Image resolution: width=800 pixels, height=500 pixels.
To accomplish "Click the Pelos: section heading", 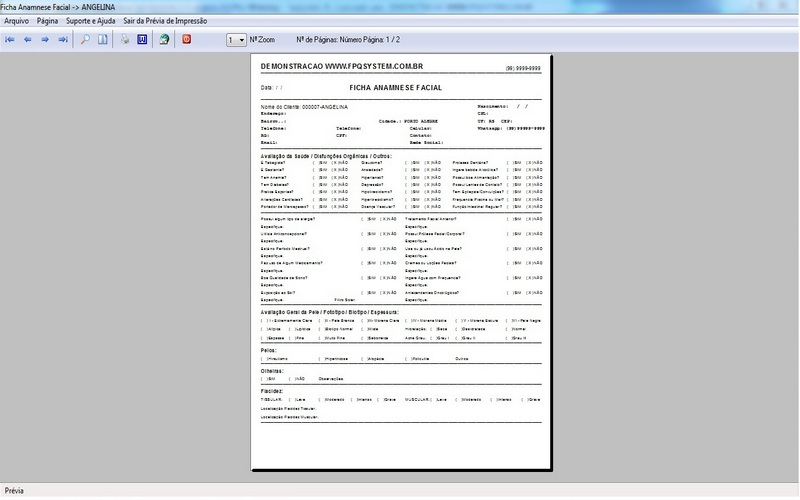I will click(268, 351).
